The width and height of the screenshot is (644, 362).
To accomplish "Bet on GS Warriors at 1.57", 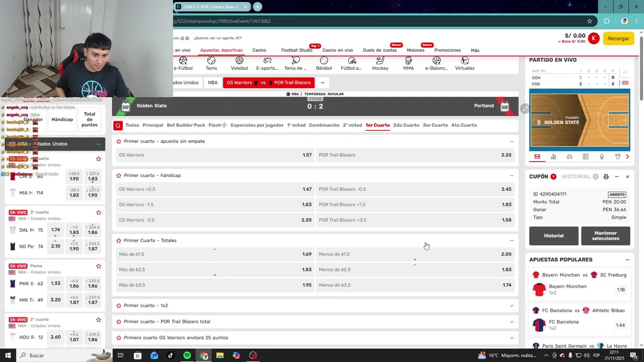I will click(x=215, y=155).
